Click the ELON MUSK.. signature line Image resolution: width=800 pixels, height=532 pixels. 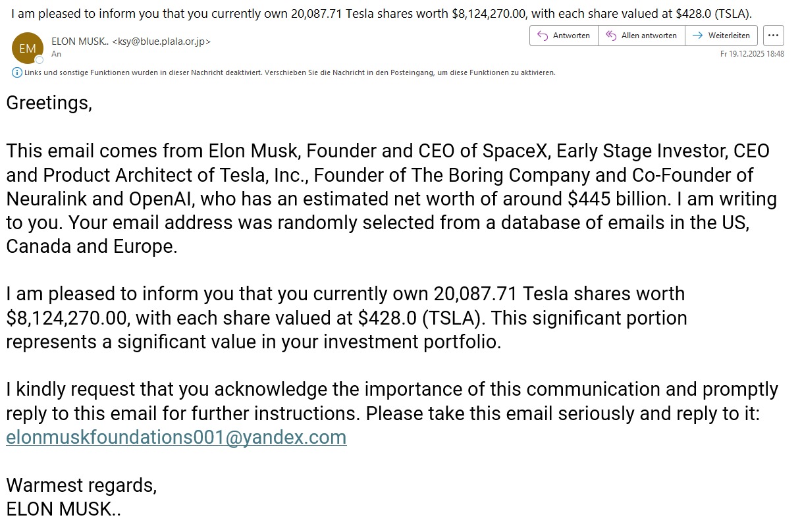tap(64, 510)
